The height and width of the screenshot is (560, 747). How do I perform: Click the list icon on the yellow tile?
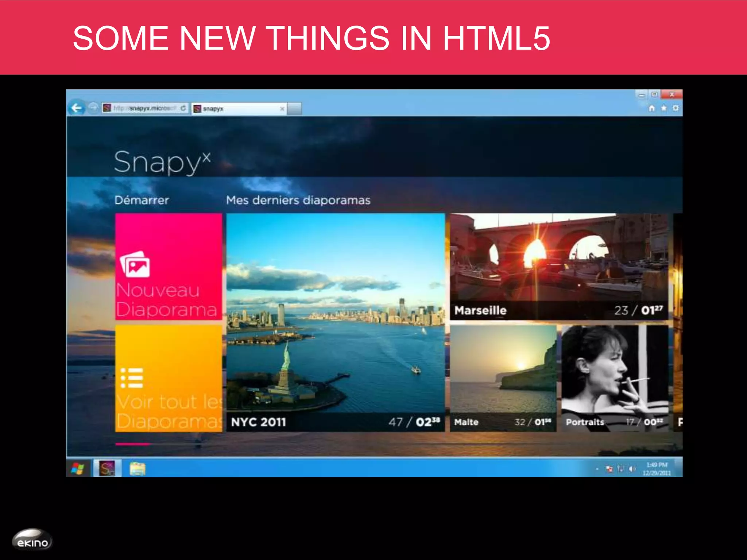coord(132,378)
